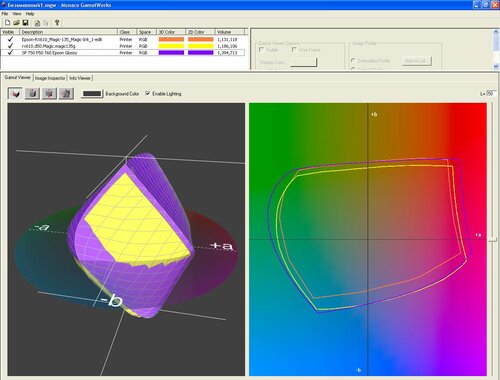Click the Description column header

pyautogui.click(x=69, y=32)
